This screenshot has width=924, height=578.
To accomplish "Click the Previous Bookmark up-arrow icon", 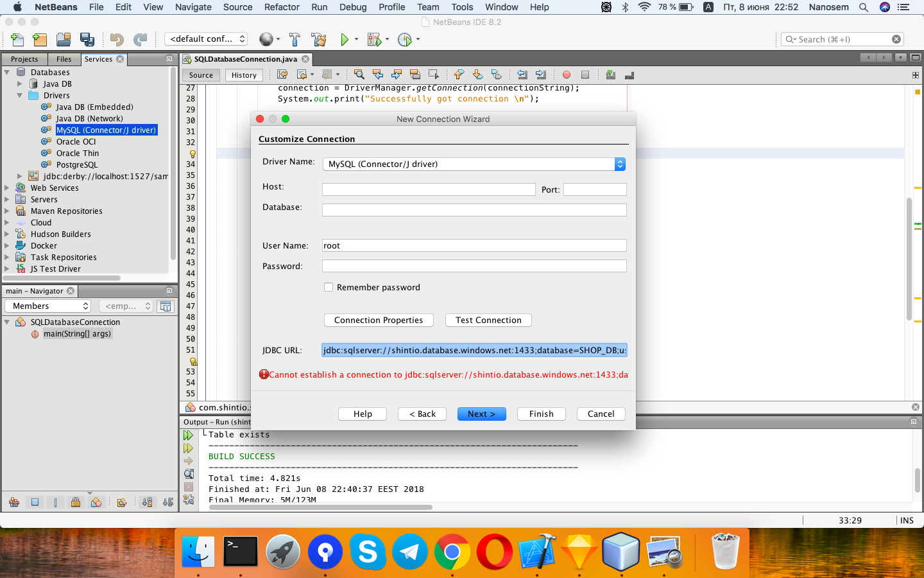I will pyautogui.click(x=459, y=74).
